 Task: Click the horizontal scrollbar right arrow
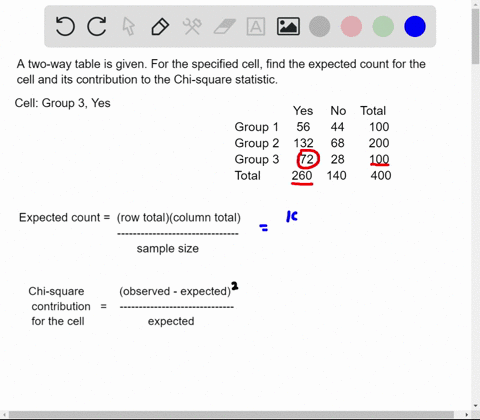[467, 415]
